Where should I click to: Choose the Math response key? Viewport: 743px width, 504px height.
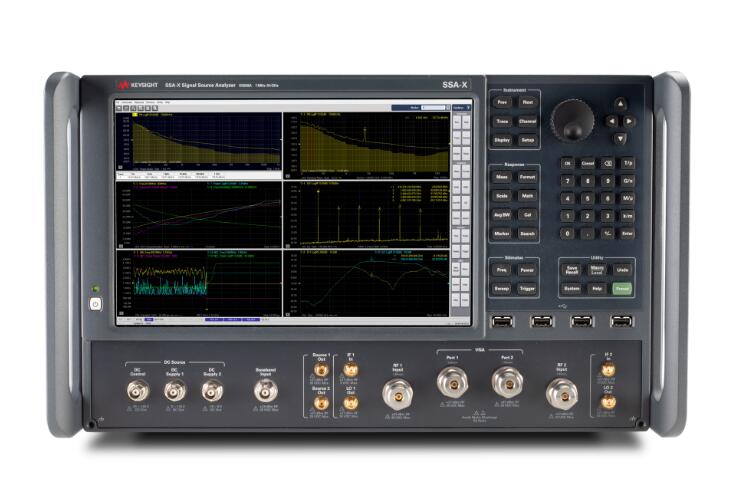(527, 196)
